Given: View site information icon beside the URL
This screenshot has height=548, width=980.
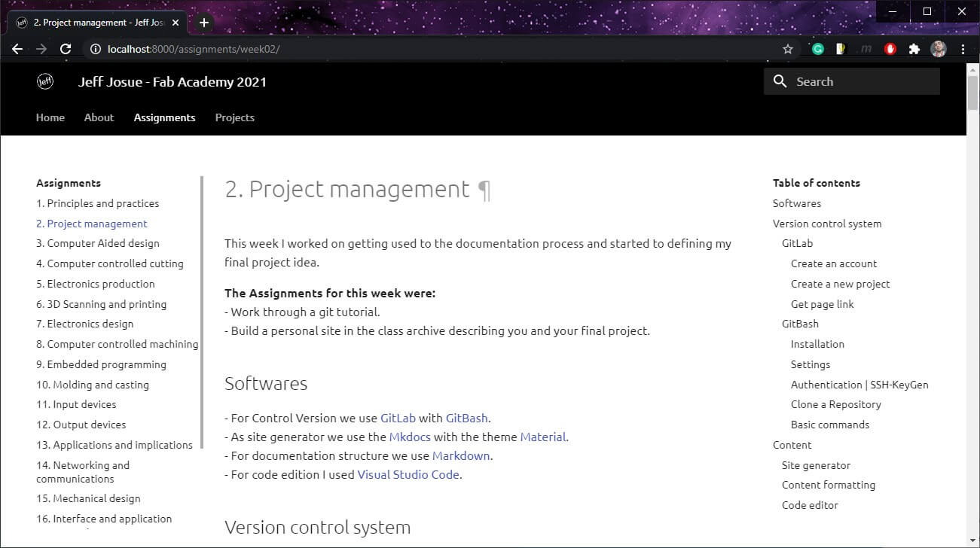Looking at the screenshot, I should [96, 49].
